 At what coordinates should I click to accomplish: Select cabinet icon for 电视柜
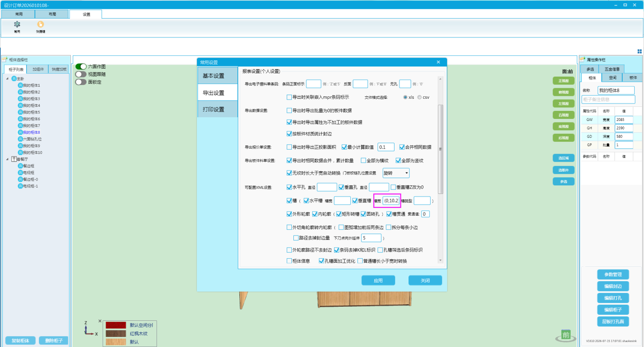[20, 172]
